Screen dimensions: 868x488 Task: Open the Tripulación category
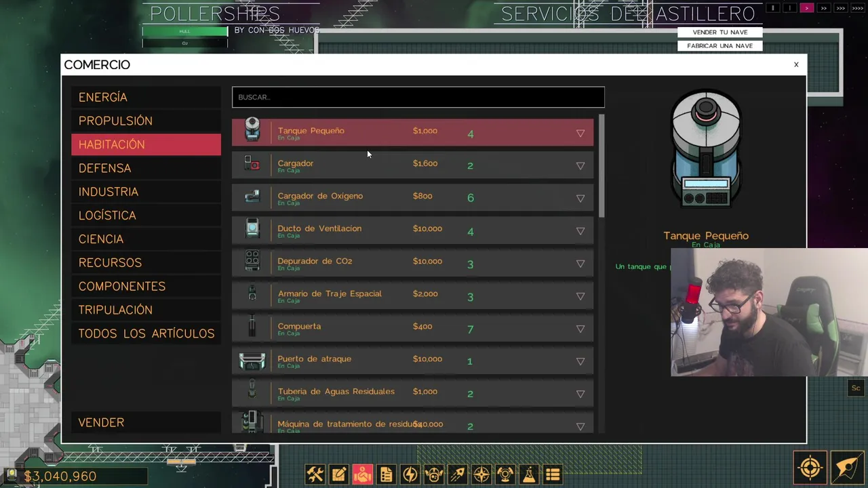click(146, 310)
